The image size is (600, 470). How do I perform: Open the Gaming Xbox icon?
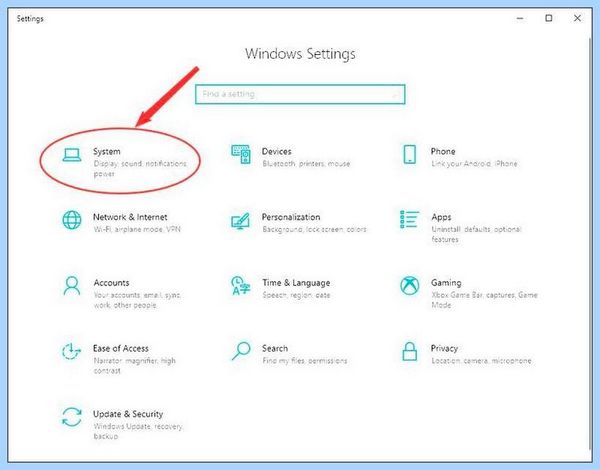point(409,286)
